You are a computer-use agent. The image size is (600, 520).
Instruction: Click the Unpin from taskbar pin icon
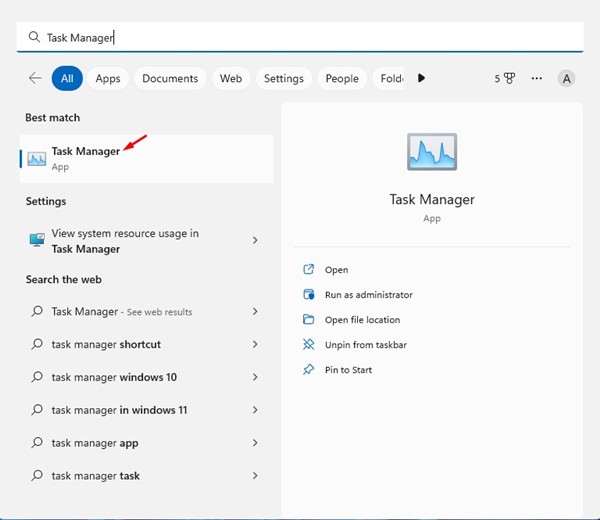coord(308,344)
